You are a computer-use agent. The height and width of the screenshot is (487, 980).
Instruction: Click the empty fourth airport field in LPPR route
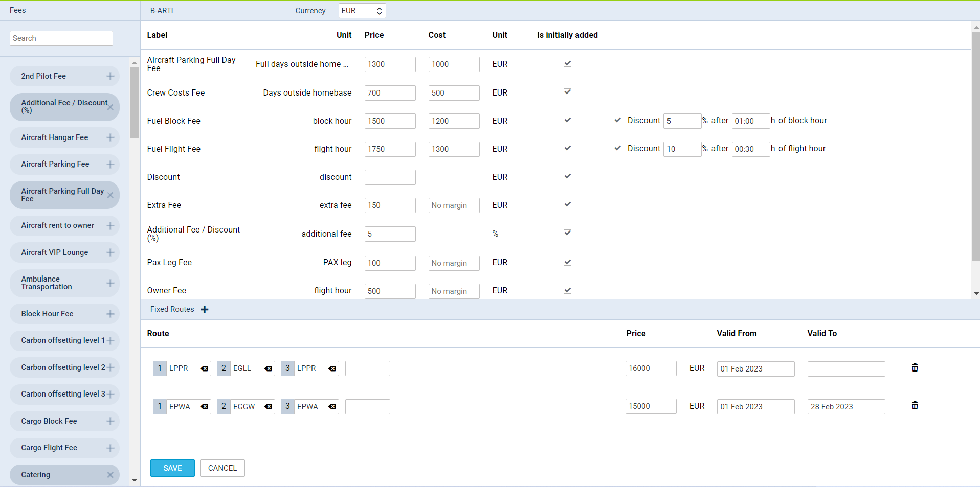[368, 368]
